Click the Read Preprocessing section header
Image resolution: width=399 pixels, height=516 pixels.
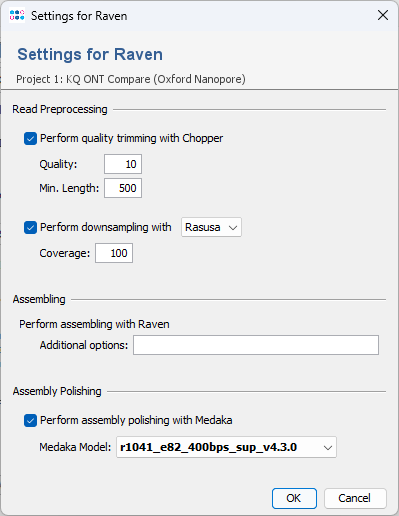[x=60, y=109]
